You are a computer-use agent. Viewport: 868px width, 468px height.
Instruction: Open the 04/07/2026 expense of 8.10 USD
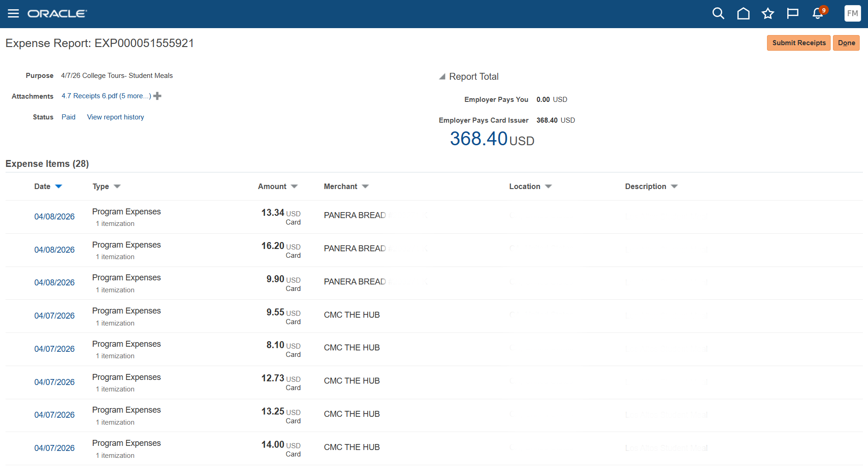click(54, 349)
